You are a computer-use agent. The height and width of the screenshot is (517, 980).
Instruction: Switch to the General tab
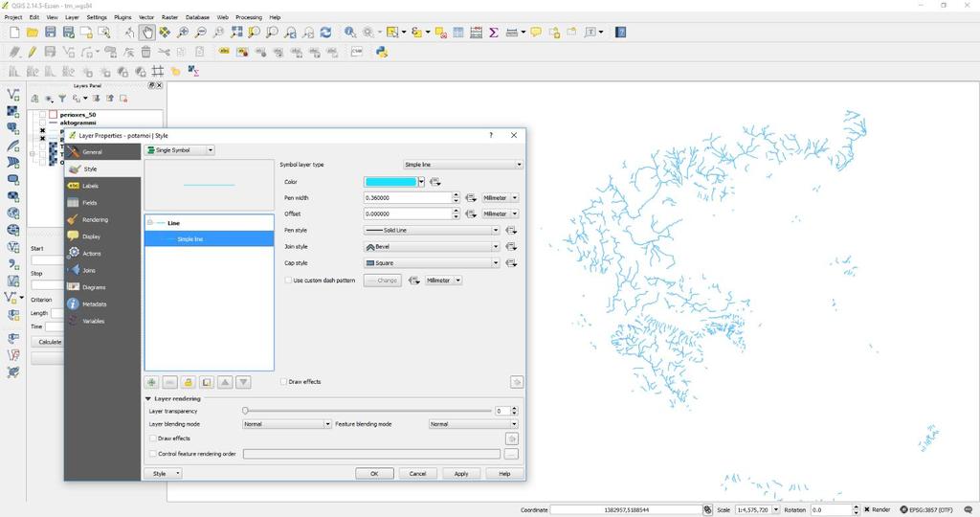(x=102, y=152)
